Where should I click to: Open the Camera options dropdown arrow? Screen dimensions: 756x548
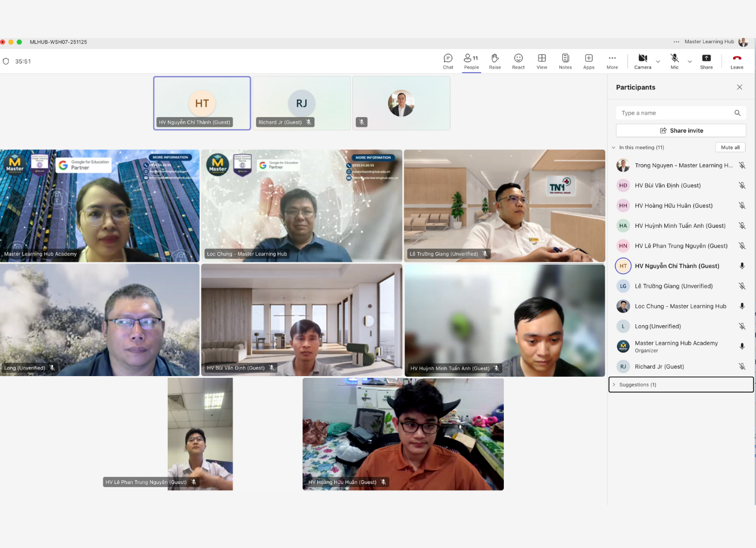(x=658, y=61)
